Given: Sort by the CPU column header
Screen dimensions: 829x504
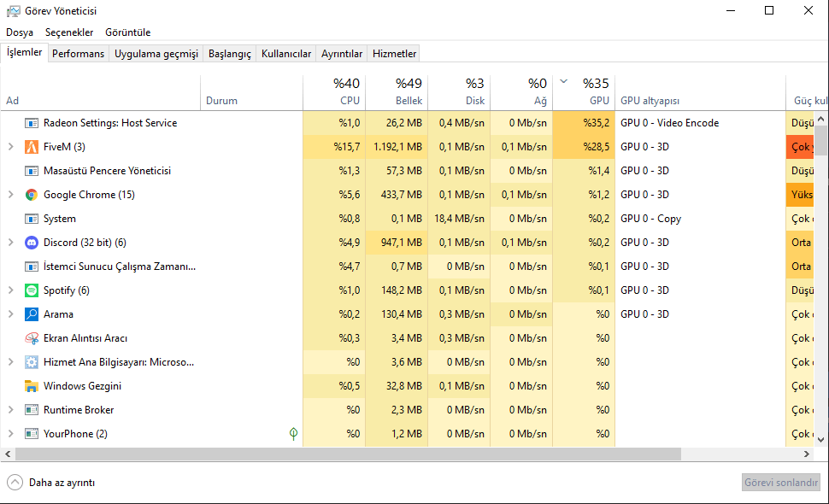Looking at the screenshot, I should pyautogui.click(x=334, y=92).
